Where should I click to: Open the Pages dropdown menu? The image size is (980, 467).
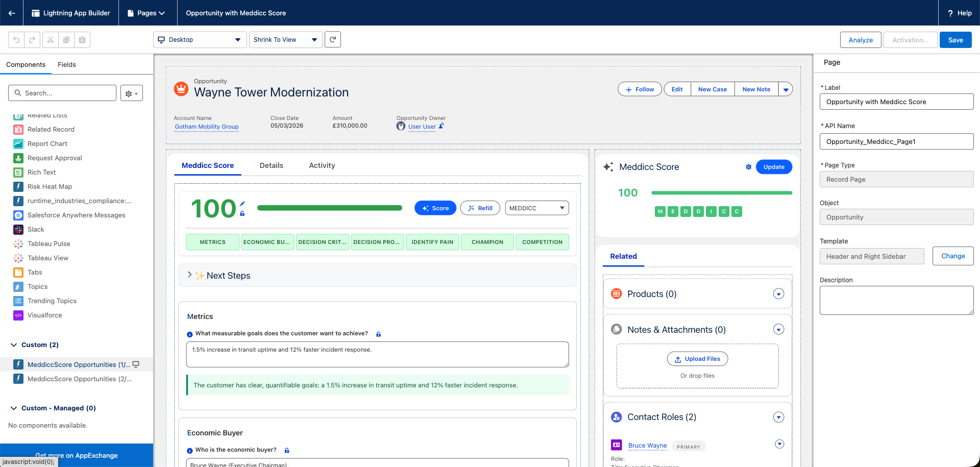tap(146, 13)
